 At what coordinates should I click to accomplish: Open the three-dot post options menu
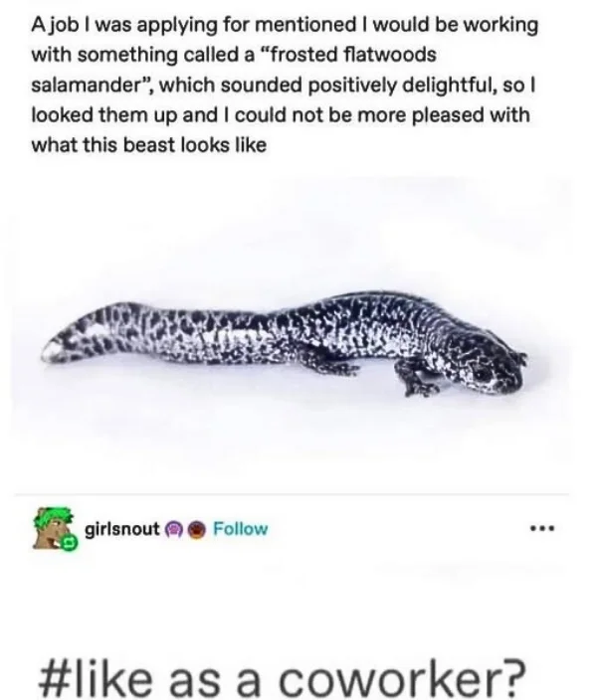(542, 529)
